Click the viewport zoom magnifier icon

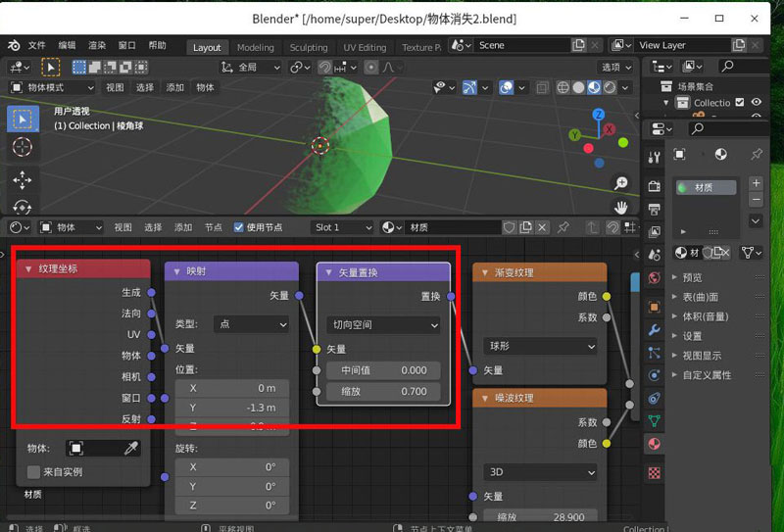click(x=621, y=183)
